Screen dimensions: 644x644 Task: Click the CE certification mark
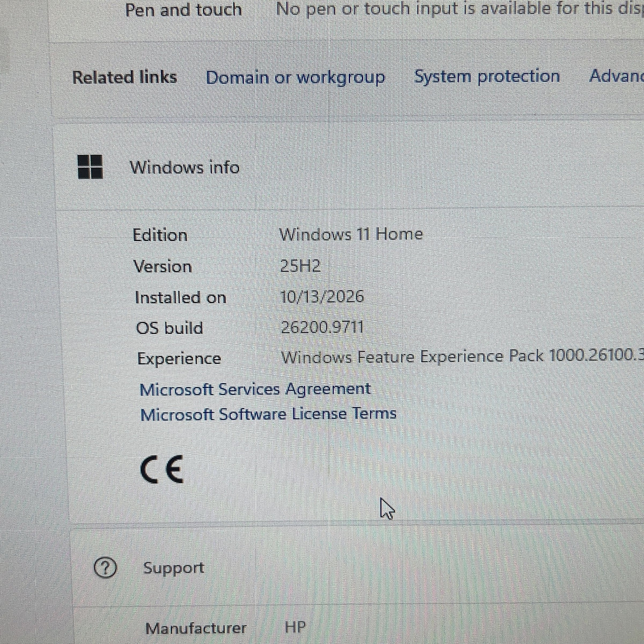click(x=162, y=469)
